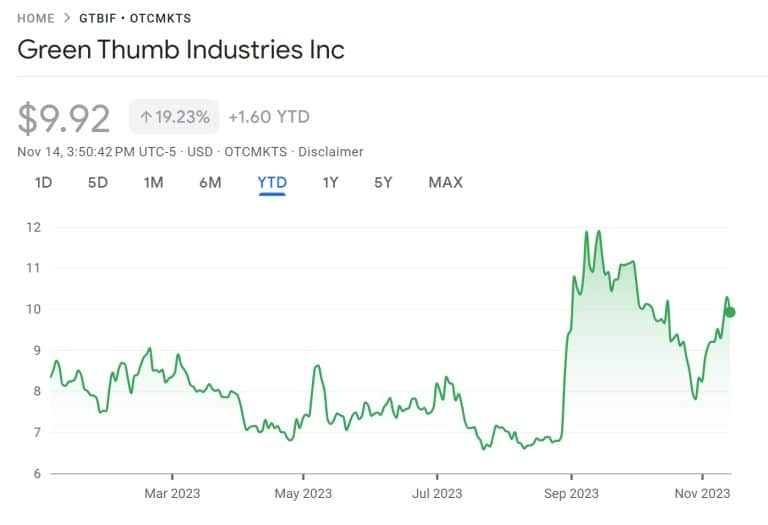Select the 1D time range tab
768x525 pixels.
click(x=44, y=183)
